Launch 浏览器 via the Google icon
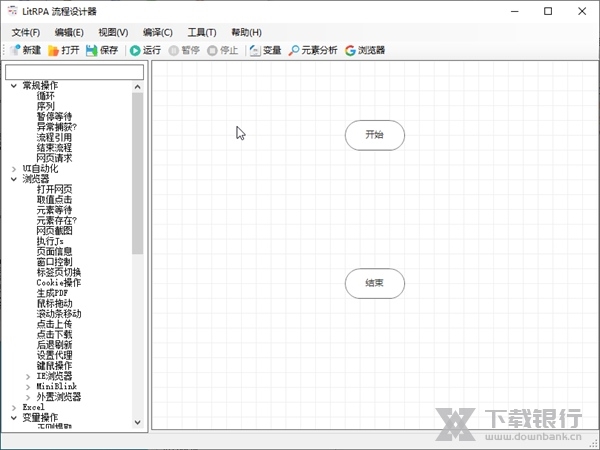600x450 pixels. click(350, 50)
